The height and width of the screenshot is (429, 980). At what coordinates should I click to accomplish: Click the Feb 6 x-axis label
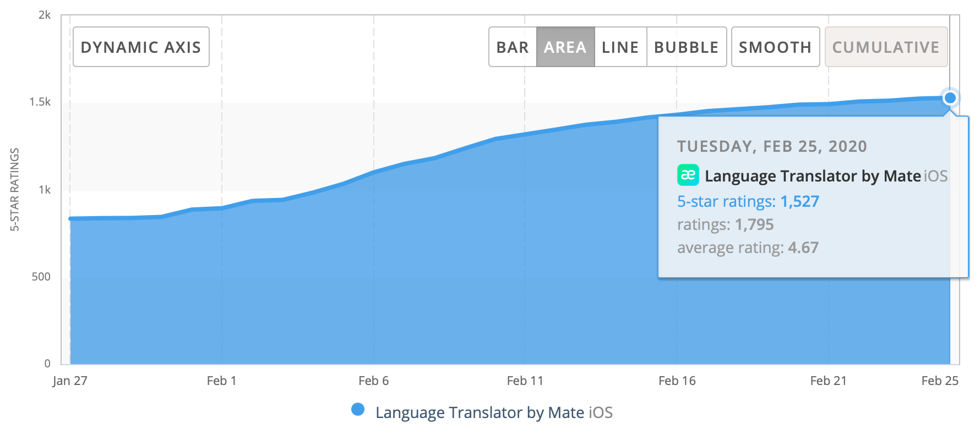pos(373,381)
